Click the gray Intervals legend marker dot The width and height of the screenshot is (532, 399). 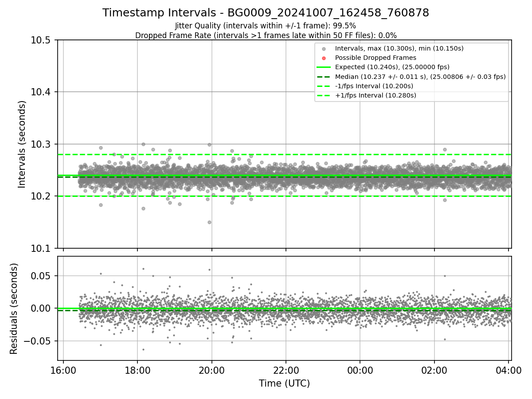click(x=324, y=49)
